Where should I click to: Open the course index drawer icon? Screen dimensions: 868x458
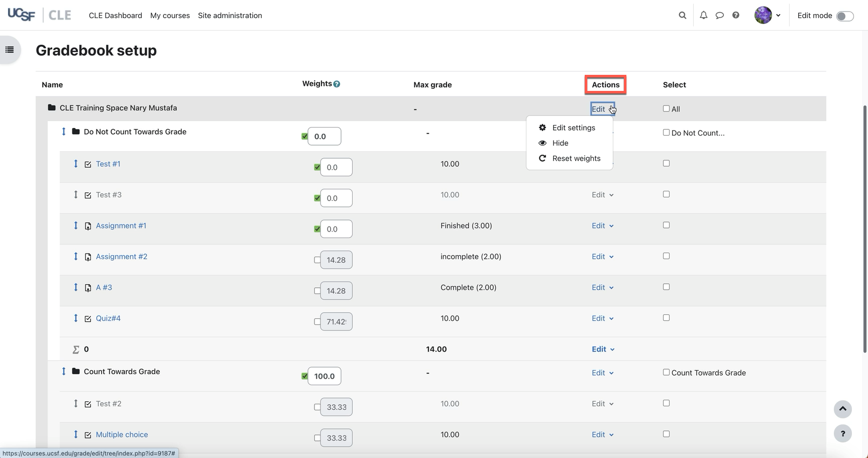[10, 49]
